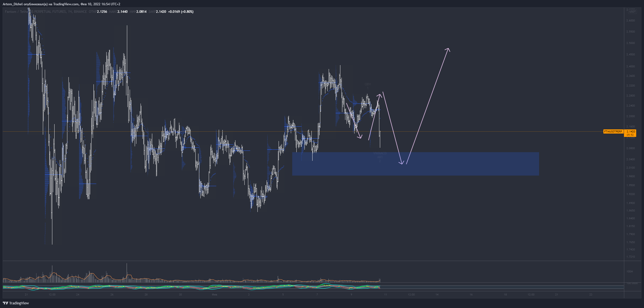This screenshot has width=644, height=308.
Task: Click the date 24 on the time axis
Action: click(78, 295)
